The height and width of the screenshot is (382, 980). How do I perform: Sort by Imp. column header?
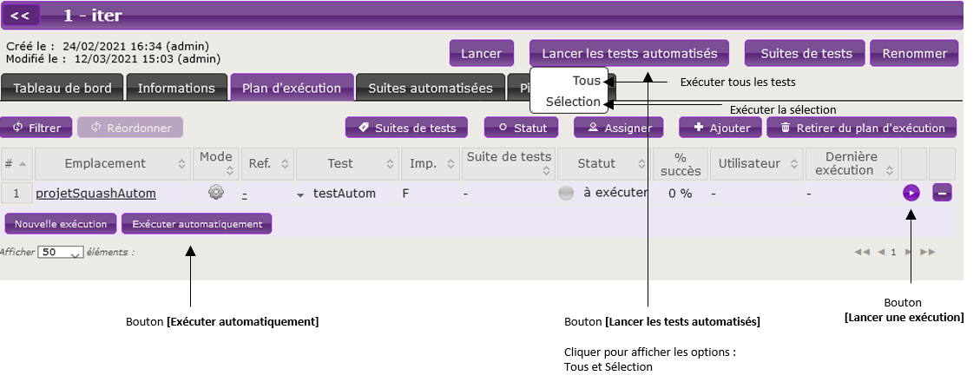coord(430,164)
